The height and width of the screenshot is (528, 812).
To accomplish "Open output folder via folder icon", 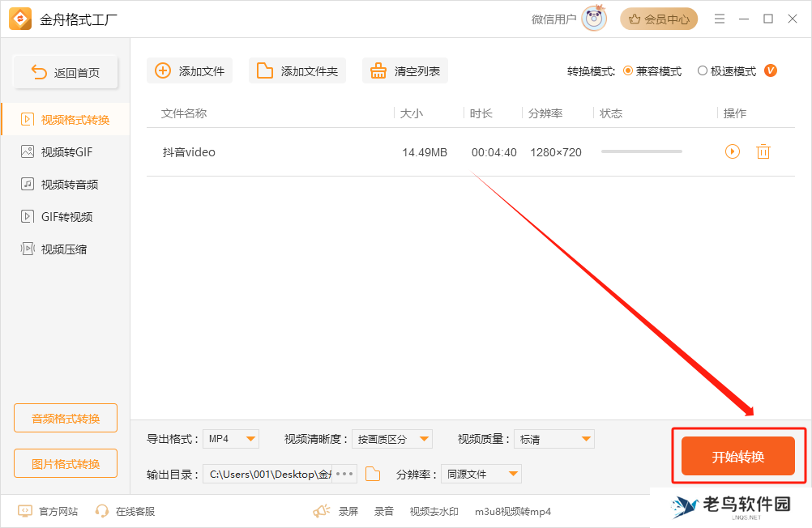I will 373,474.
